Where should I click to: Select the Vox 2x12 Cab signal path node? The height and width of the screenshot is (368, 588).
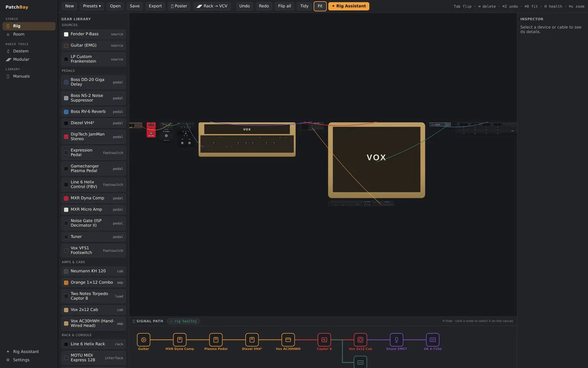coord(360,340)
